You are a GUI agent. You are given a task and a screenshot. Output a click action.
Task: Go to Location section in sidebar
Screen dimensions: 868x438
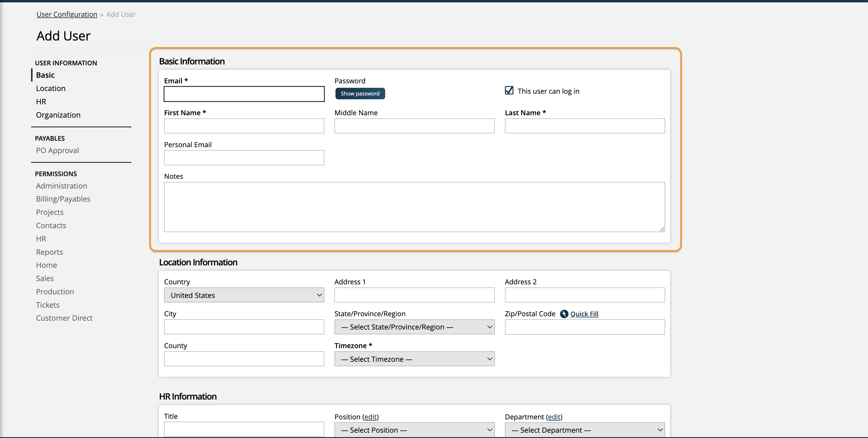pyautogui.click(x=51, y=88)
